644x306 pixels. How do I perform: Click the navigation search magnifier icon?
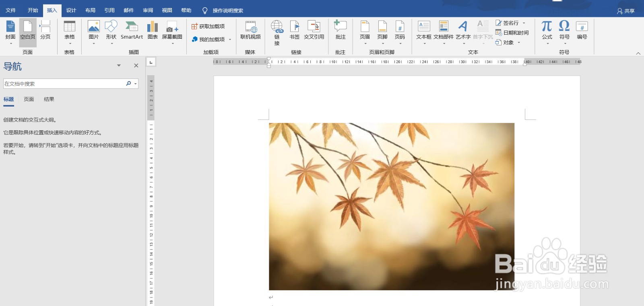point(128,84)
